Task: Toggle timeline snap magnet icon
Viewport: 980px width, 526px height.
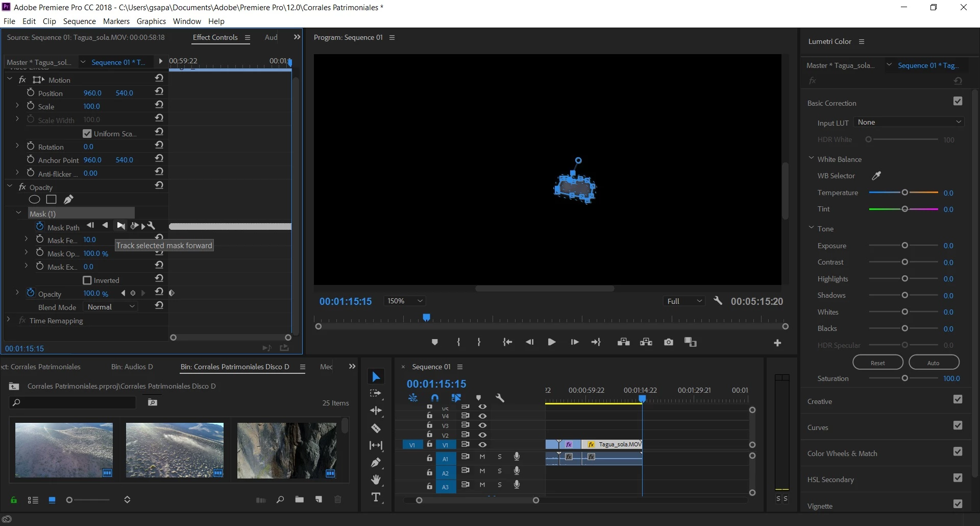Action: click(434, 398)
